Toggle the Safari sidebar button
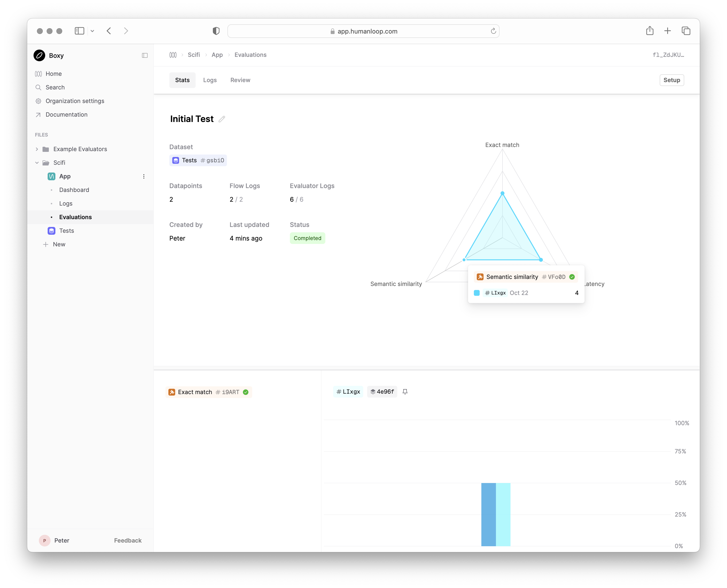This screenshot has width=727, height=588. click(79, 31)
